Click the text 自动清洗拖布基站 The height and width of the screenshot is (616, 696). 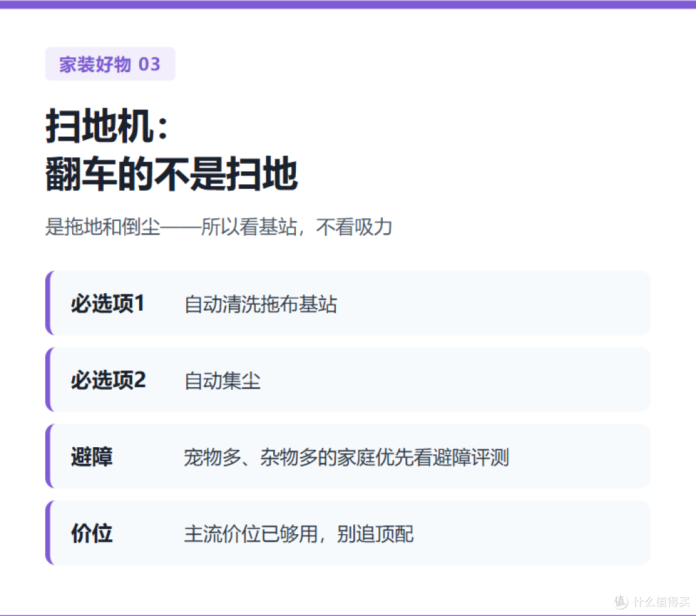260,304
